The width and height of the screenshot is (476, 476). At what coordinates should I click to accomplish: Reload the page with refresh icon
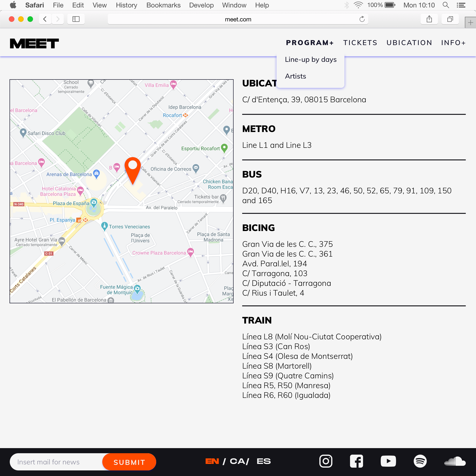coord(362,19)
